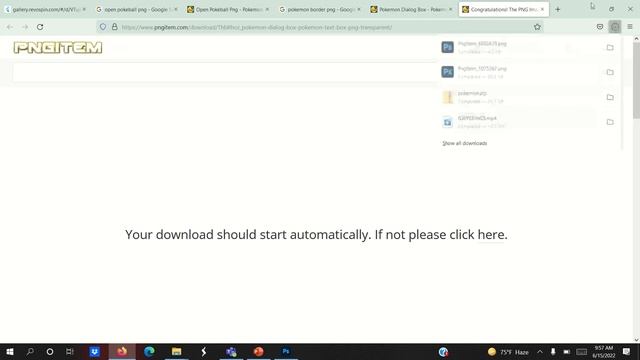640x360 pixels.
Task: Click the battery tray icon
Action: (567, 352)
